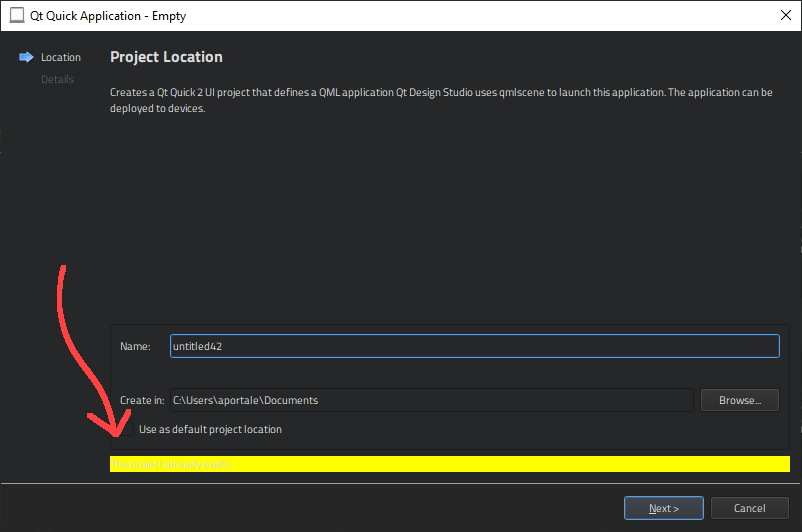802x532 pixels.
Task: Open the Browse... folder chooser
Action: [x=740, y=400]
